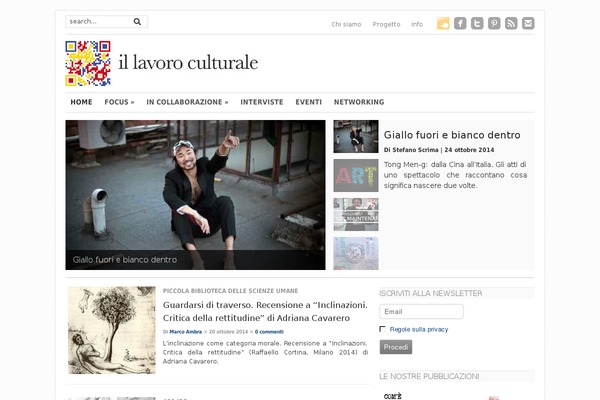Select the third slider thumbnail with MAINTENANT text
This screenshot has height=400, width=600.
(x=356, y=214)
